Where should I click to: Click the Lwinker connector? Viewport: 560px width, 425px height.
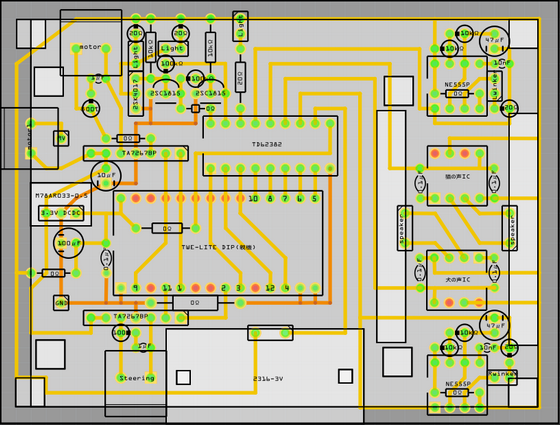495,86
